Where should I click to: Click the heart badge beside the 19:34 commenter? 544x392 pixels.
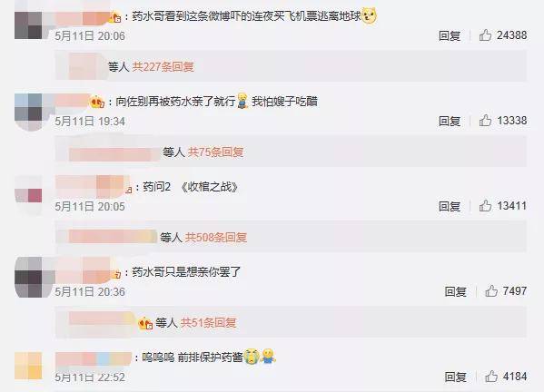(x=97, y=102)
